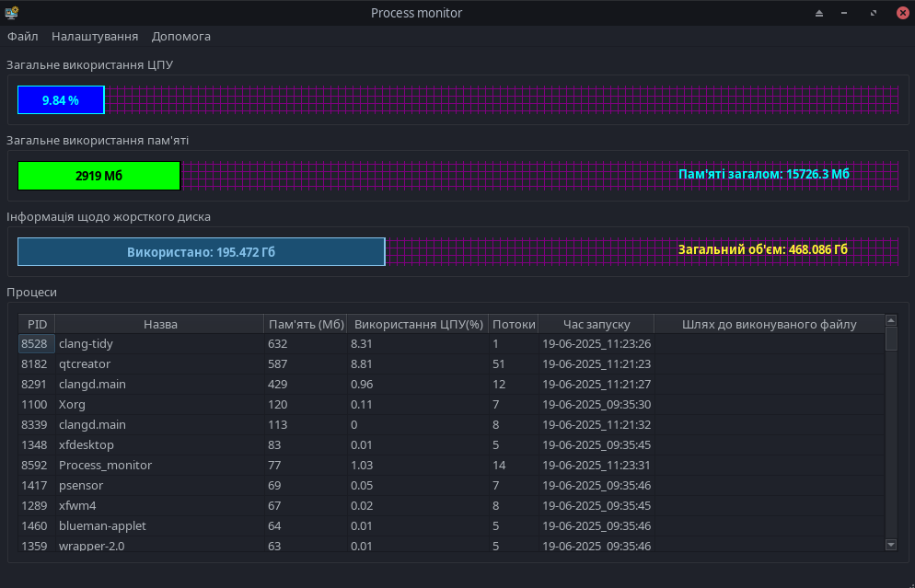The width and height of the screenshot is (915, 588).
Task: Select the qtcreator process row name
Action: (85, 364)
